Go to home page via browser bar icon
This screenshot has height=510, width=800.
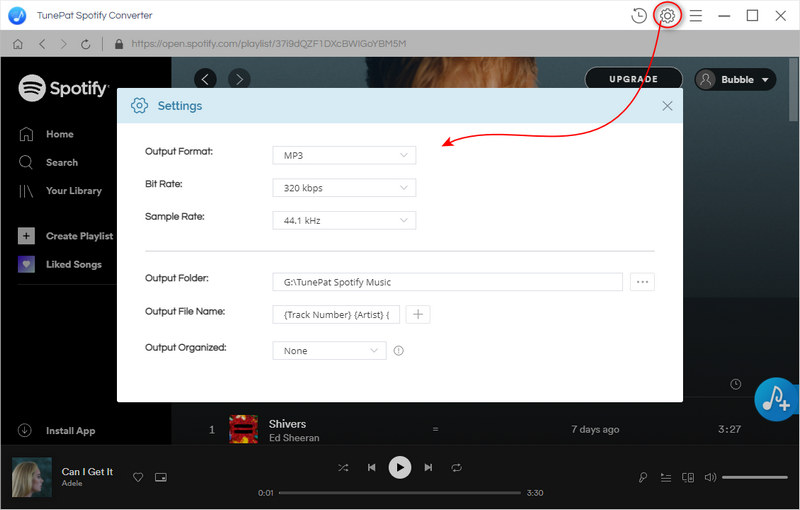(x=18, y=44)
